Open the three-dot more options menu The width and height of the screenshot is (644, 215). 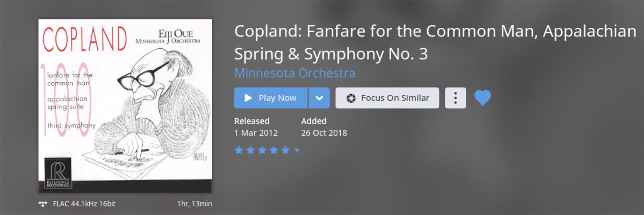[x=455, y=98]
